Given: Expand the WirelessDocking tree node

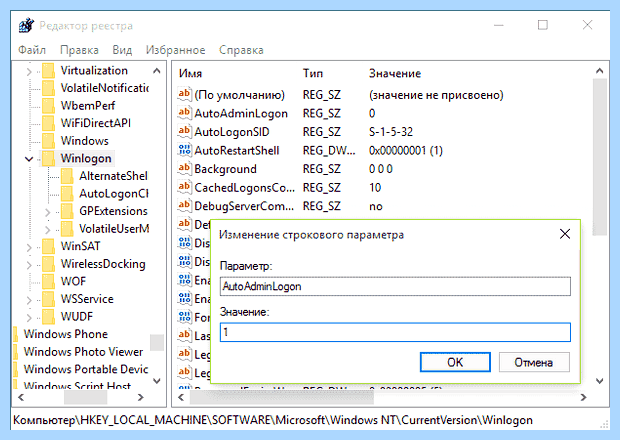Looking at the screenshot, I should click(29, 265).
